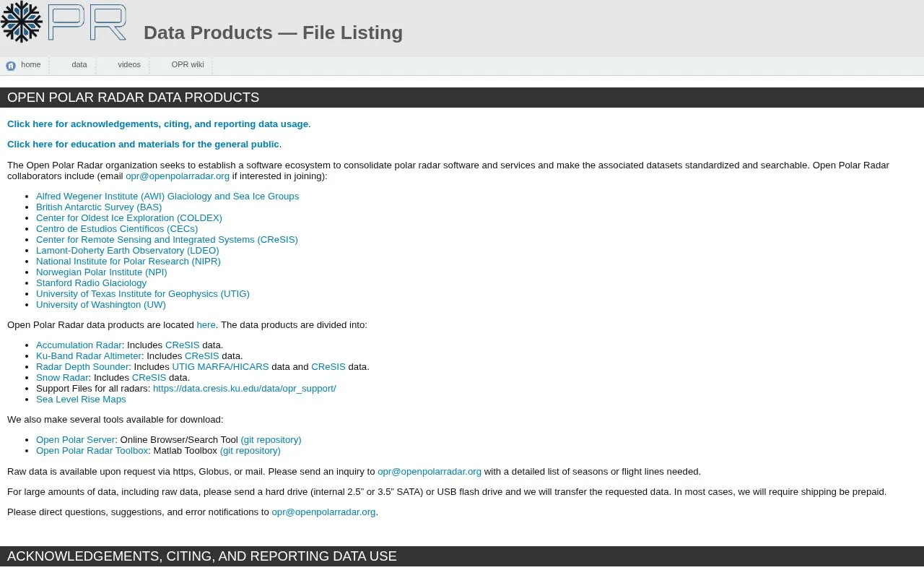Open British Antarctic Survey (BAS) link

point(99,207)
